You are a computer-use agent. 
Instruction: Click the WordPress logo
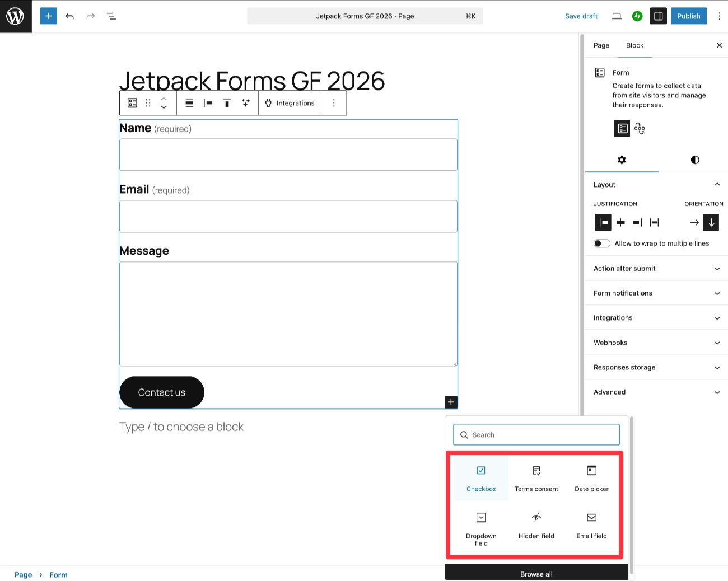tap(15, 16)
